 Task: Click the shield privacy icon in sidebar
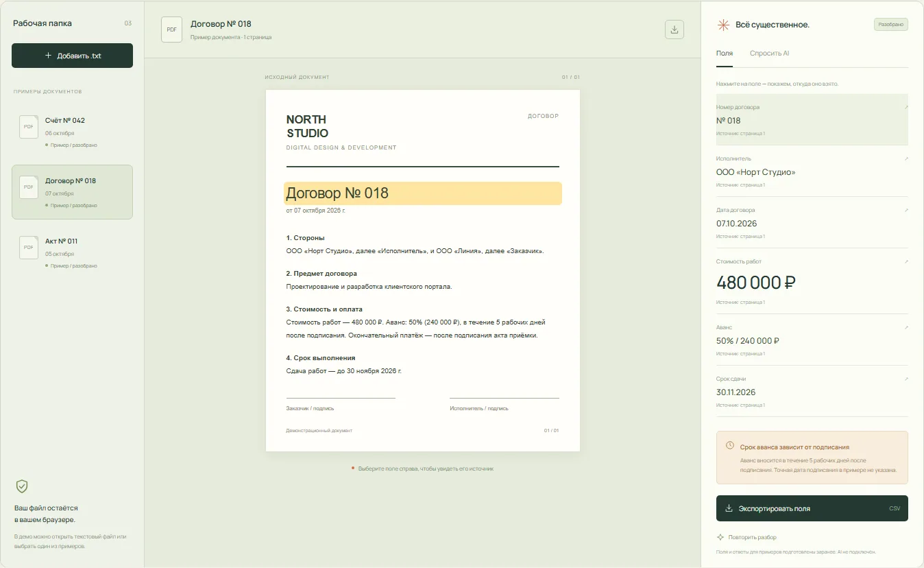(x=22, y=486)
